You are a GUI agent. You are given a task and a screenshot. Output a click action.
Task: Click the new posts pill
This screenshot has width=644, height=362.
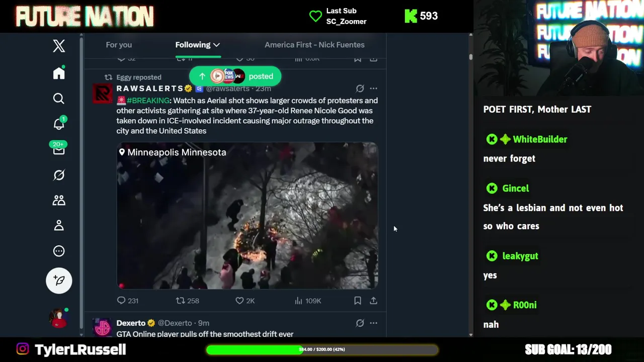[x=235, y=76]
